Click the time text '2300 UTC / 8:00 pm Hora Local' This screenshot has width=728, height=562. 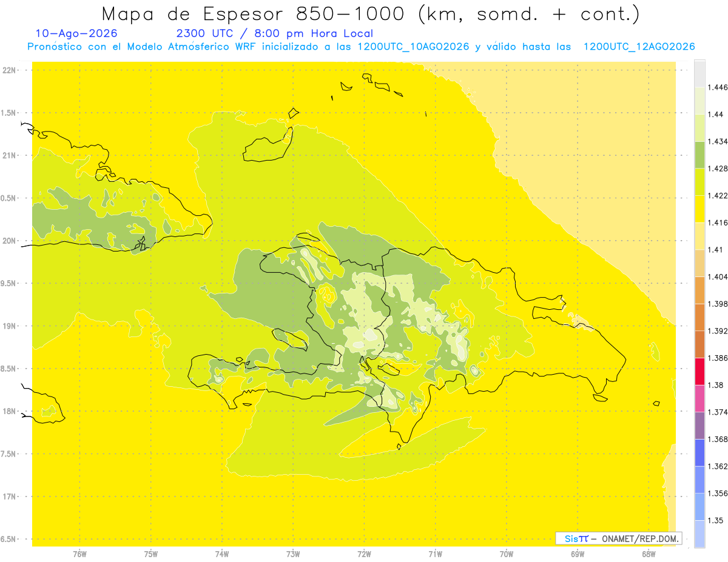click(274, 34)
